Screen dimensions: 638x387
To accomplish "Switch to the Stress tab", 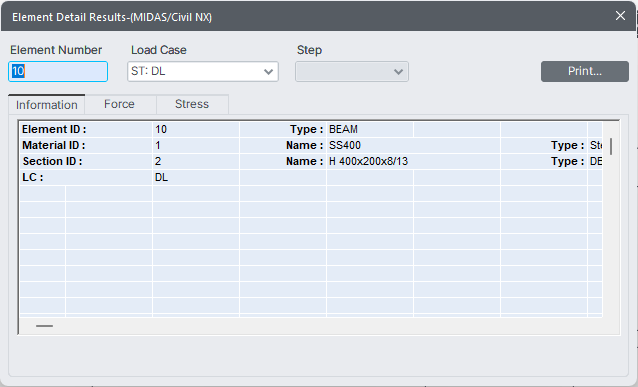I will [x=192, y=104].
